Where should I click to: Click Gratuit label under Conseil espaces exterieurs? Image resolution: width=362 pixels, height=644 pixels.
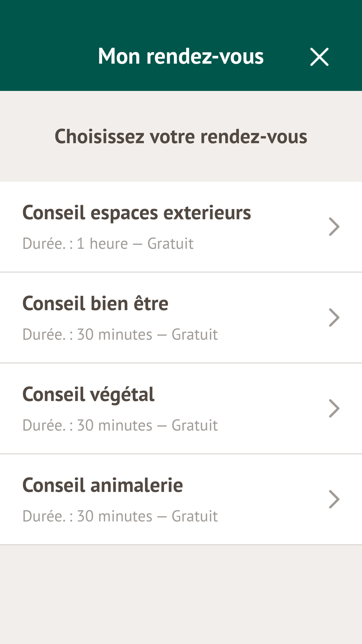170,244
